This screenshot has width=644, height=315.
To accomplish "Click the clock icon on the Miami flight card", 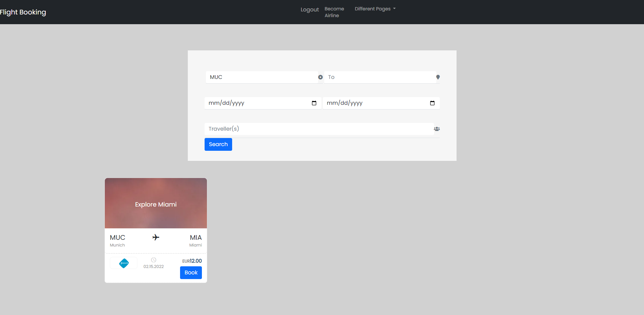I will pyautogui.click(x=154, y=260).
